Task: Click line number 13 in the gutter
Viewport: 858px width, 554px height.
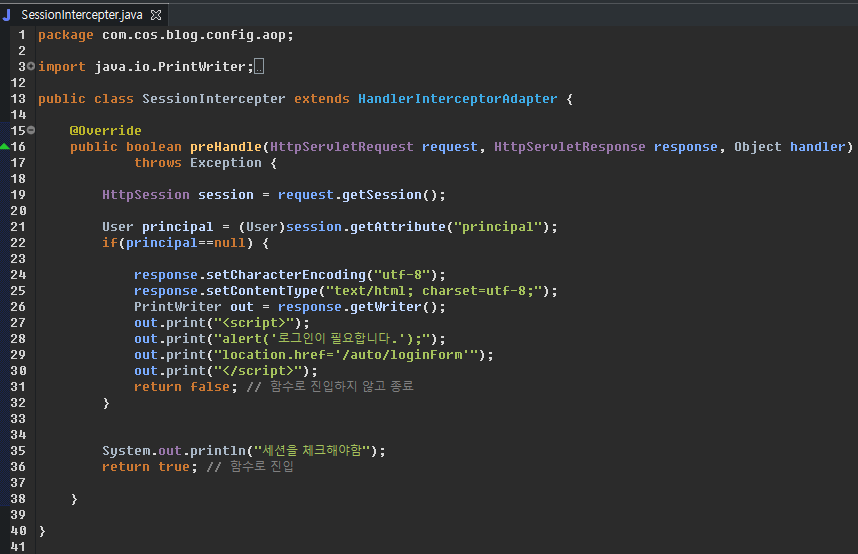Action: (x=18, y=99)
